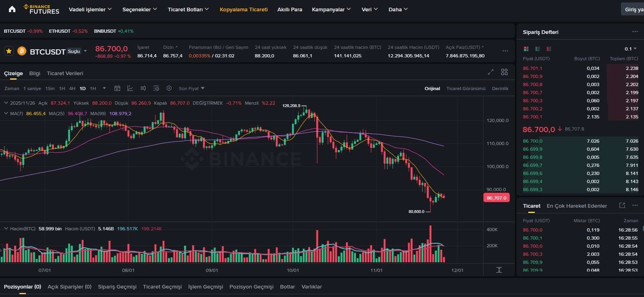The width and height of the screenshot is (644, 297).
Task: Switch chart to Ticaret Görünümü
Action: (466, 88)
